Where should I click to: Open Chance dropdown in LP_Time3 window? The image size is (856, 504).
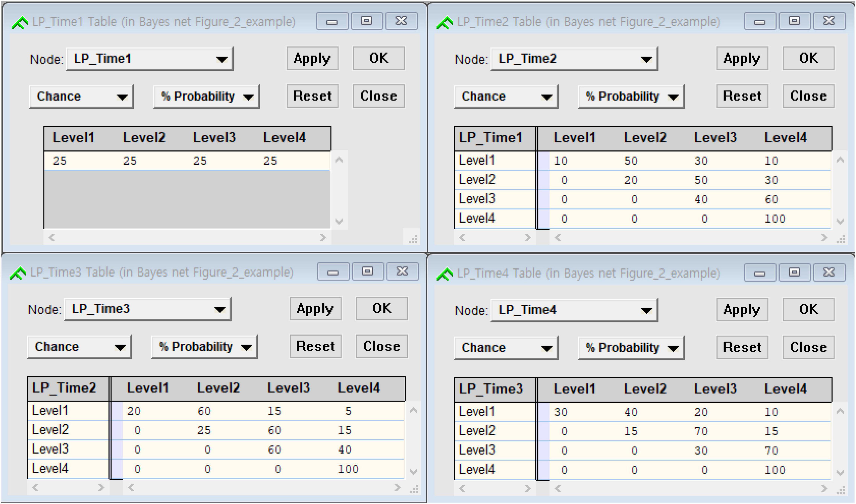tap(79, 347)
